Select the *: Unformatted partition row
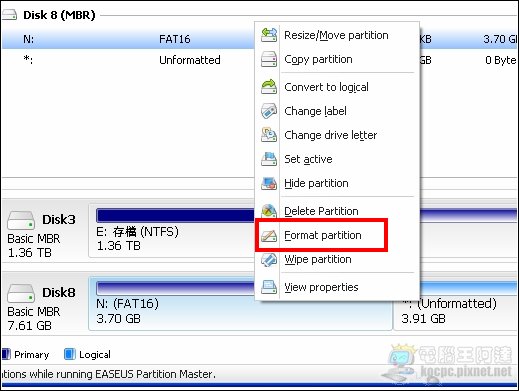 pyautogui.click(x=128, y=60)
